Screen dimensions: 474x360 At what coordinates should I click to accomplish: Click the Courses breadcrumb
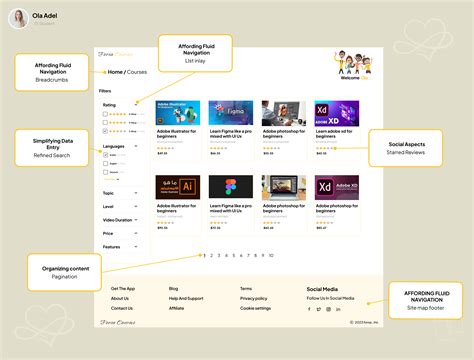tap(137, 72)
